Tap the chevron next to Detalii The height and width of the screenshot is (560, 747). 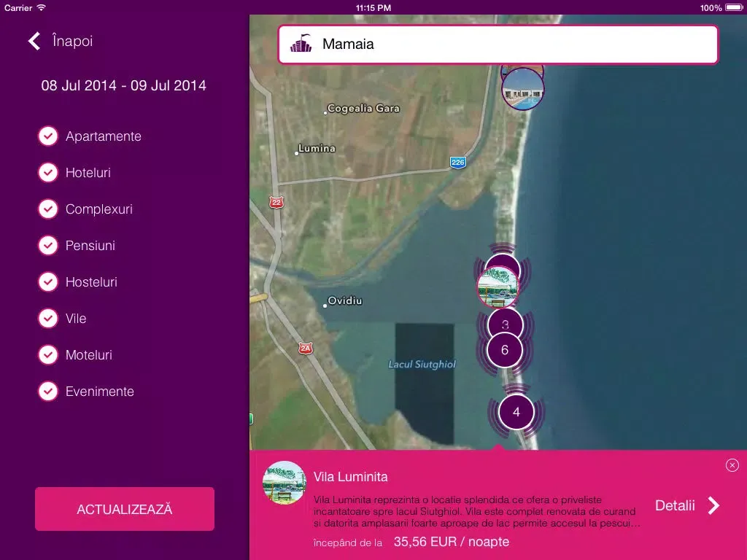pyautogui.click(x=713, y=506)
